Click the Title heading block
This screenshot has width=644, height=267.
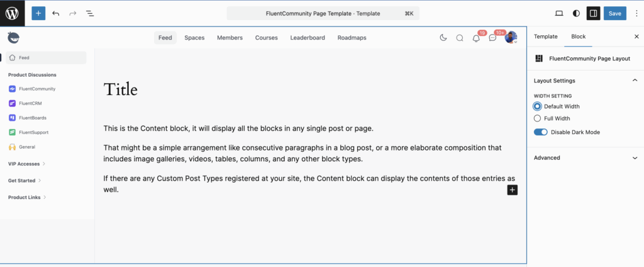(x=120, y=89)
